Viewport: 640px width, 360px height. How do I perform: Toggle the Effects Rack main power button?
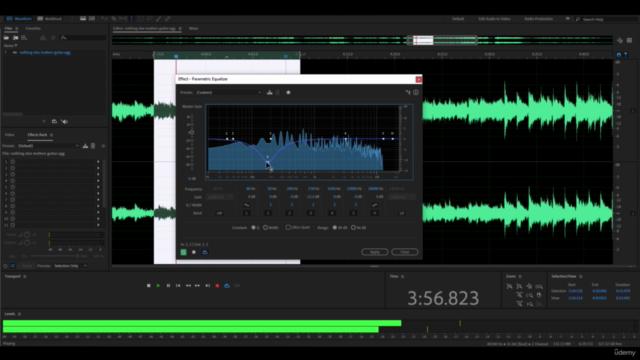pos(5,266)
